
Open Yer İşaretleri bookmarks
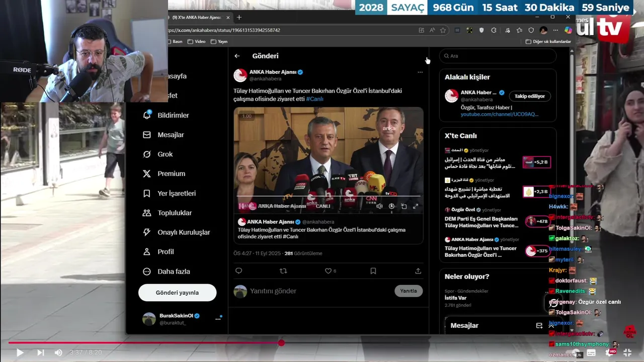pos(170,193)
